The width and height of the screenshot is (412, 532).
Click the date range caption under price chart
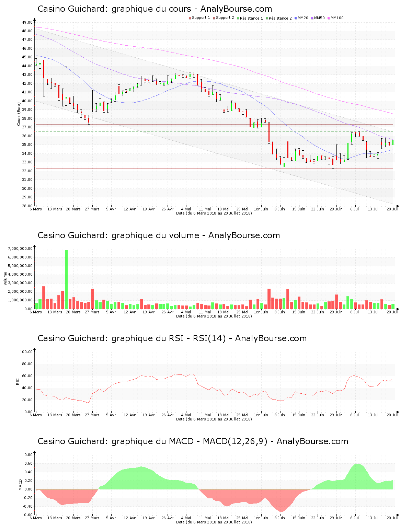pos(214,213)
